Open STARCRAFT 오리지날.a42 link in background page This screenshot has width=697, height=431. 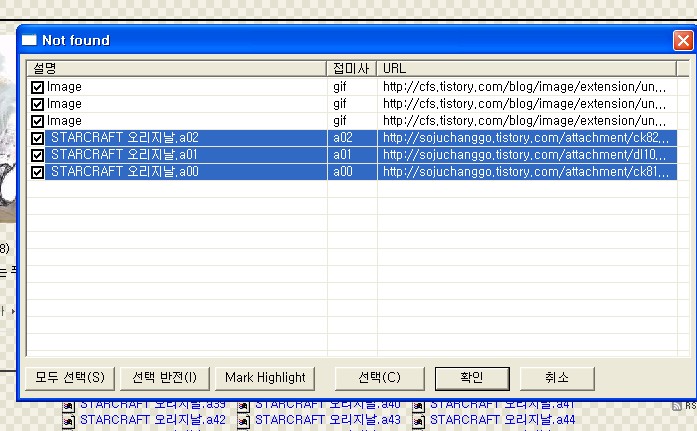pyautogui.click(x=152, y=420)
